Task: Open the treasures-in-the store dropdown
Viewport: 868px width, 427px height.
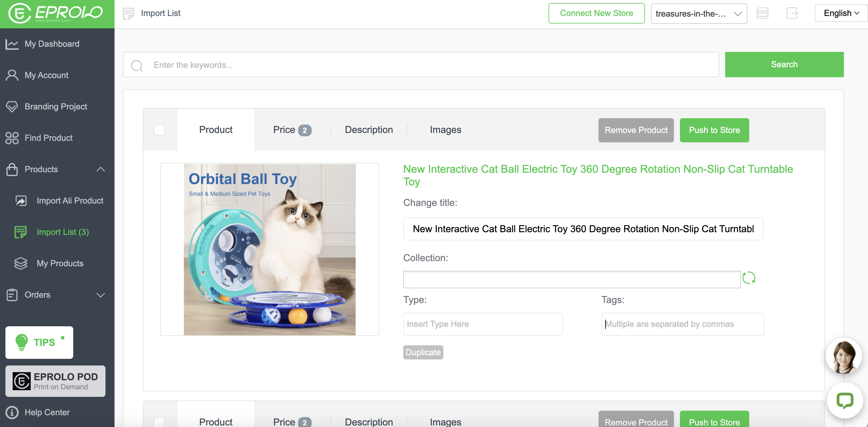Action: 699,14
